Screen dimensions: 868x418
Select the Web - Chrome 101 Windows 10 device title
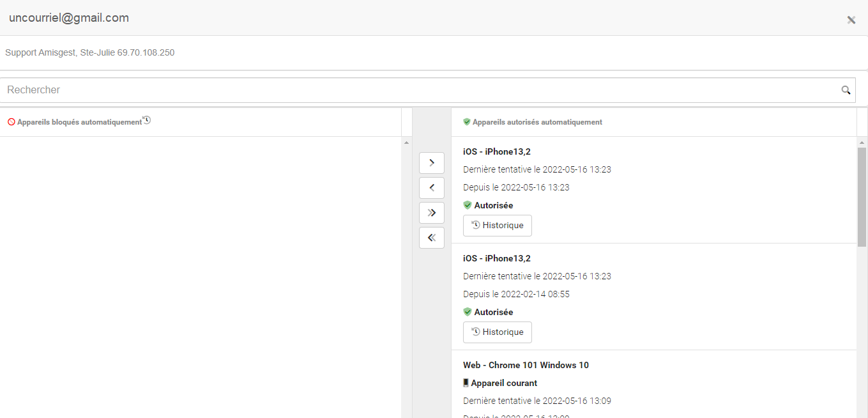526,365
